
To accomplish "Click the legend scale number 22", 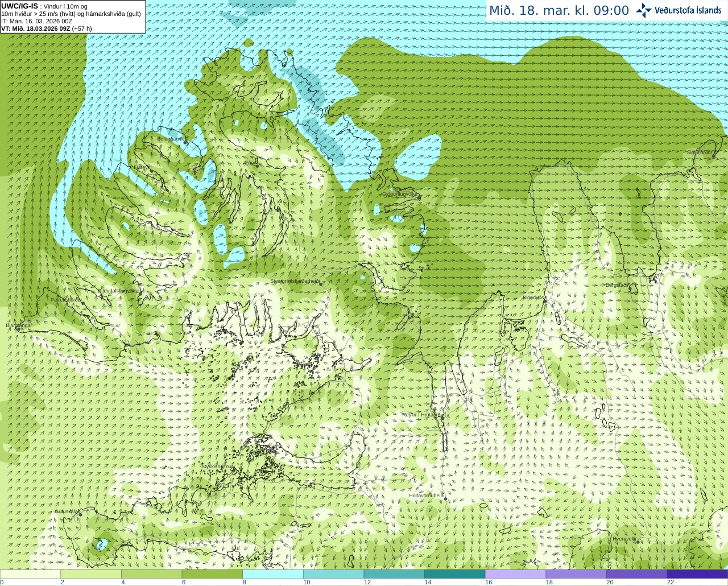I will tap(671, 582).
